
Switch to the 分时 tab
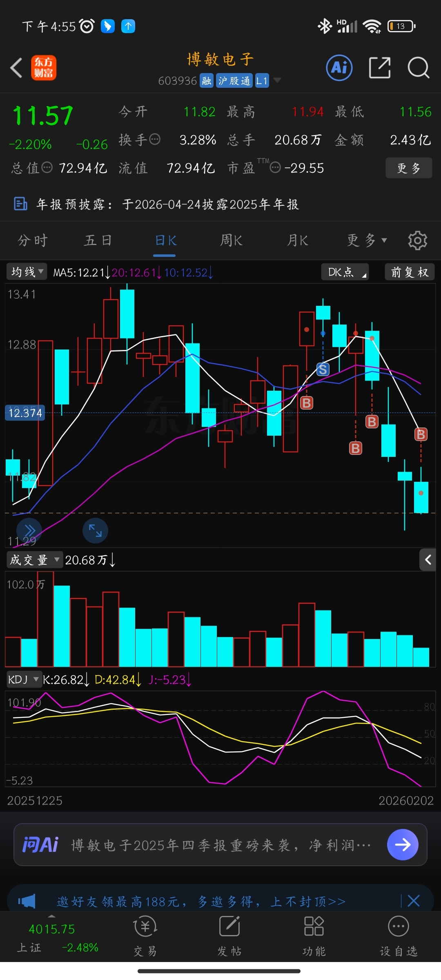coord(33,241)
